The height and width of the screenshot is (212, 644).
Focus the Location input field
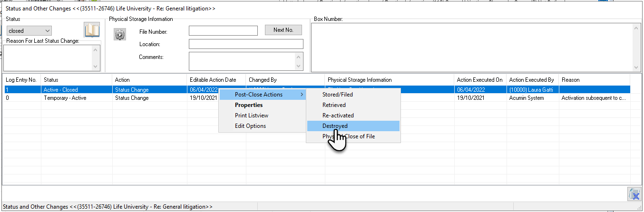[x=246, y=44]
